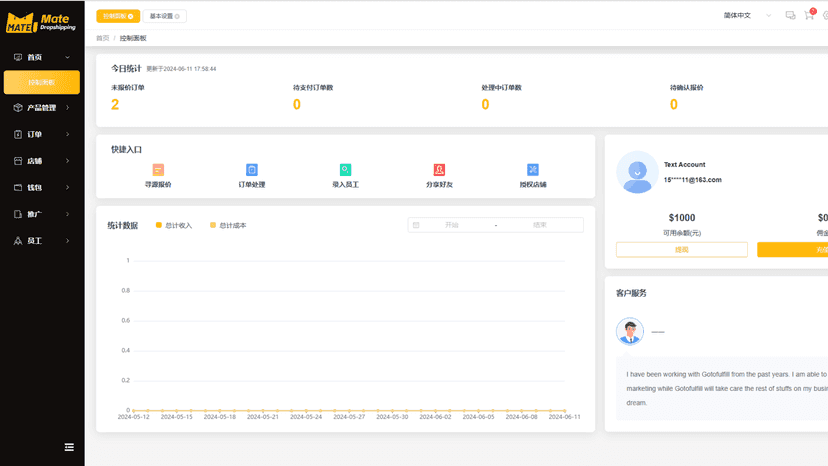Screen dimensions: 828x466
Task: Click calendar icon in date range picker
Action: pos(416,225)
